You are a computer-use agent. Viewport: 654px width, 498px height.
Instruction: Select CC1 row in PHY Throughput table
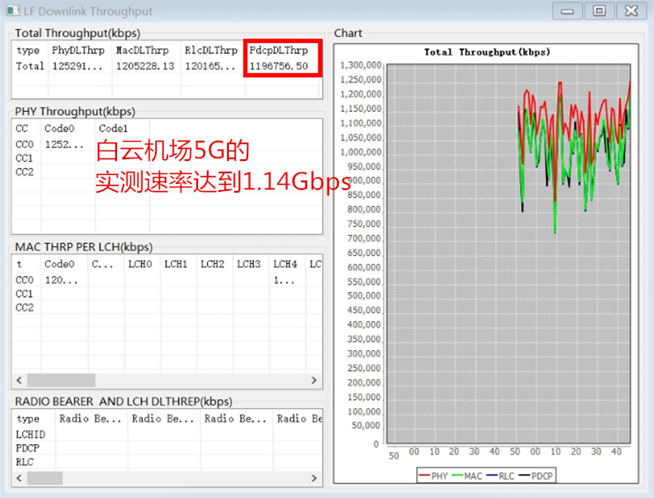pyautogui.click(x=24, y=158)
